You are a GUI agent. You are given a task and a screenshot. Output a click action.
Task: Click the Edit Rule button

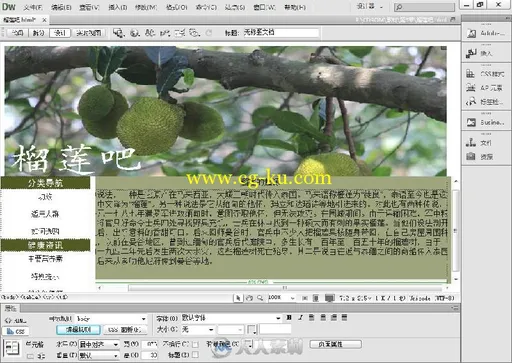pyautogui.click(x=78, y=330)
